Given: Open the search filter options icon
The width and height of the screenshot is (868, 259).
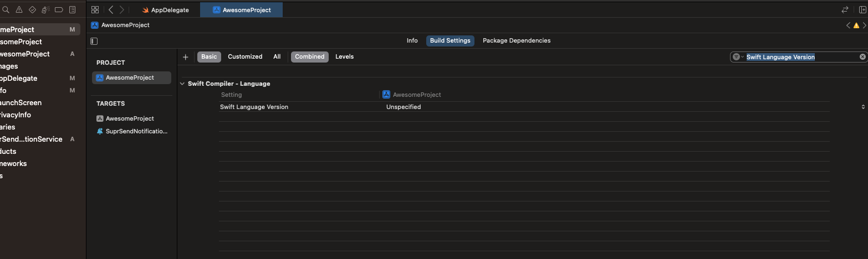Looking at the screenshot, I should click(738, 57).
